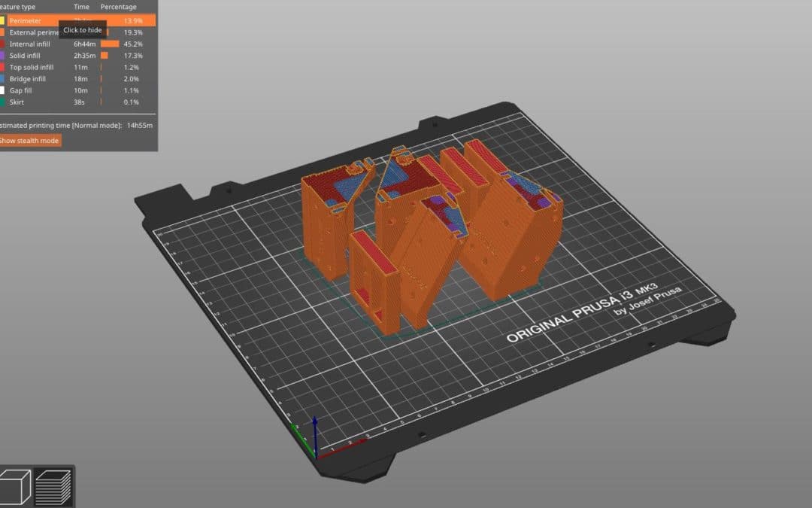Click the purple Solid infill swatch

[3, 55]
